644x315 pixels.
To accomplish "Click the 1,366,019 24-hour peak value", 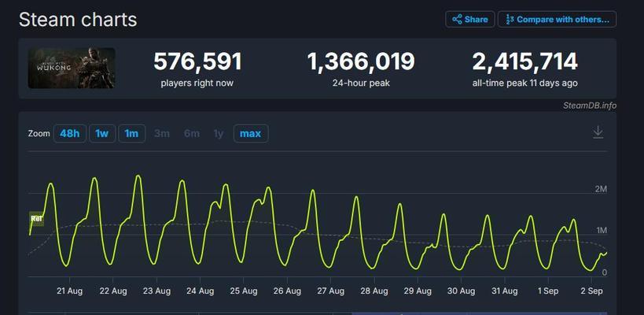I will [x=361, y=61].
